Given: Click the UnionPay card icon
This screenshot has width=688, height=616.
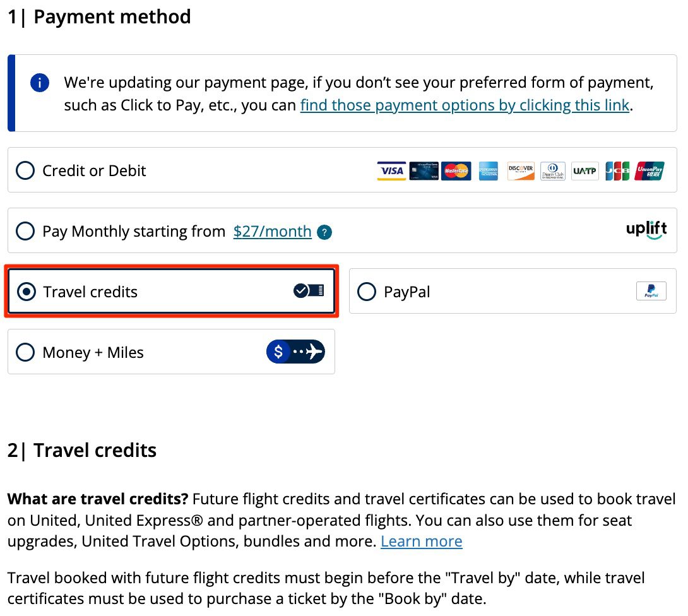Looking at the screenshot, I should 649,170.
